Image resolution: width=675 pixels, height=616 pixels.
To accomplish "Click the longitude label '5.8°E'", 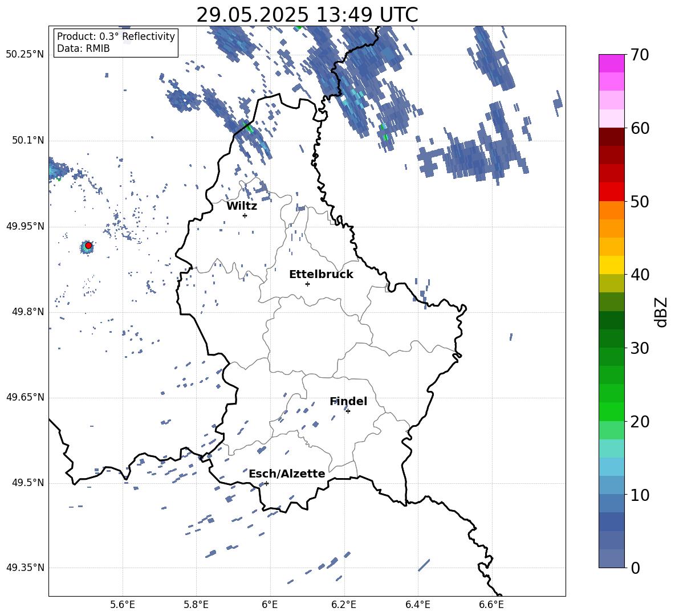I will [x=196, y=605].
